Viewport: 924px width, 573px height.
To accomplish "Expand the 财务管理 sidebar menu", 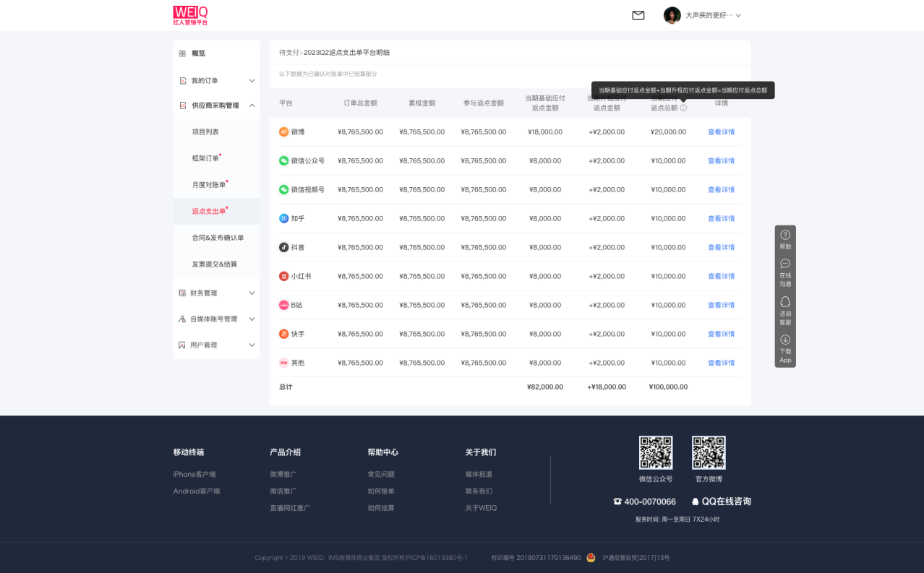I will coord(252,293).
